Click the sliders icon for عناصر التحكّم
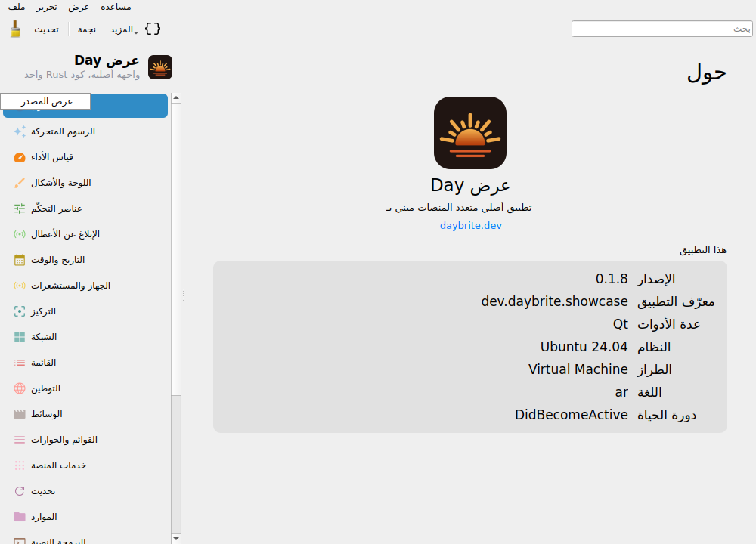 click(20, 209)
